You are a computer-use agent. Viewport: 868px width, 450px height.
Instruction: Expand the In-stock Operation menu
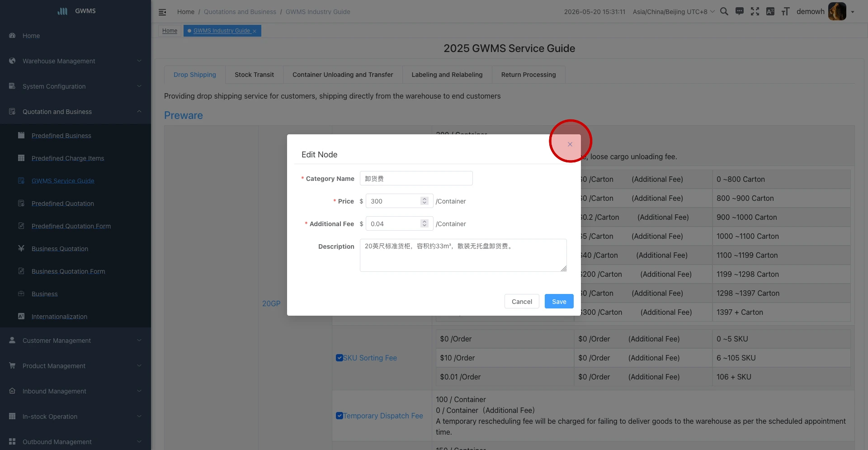(75, 417)
